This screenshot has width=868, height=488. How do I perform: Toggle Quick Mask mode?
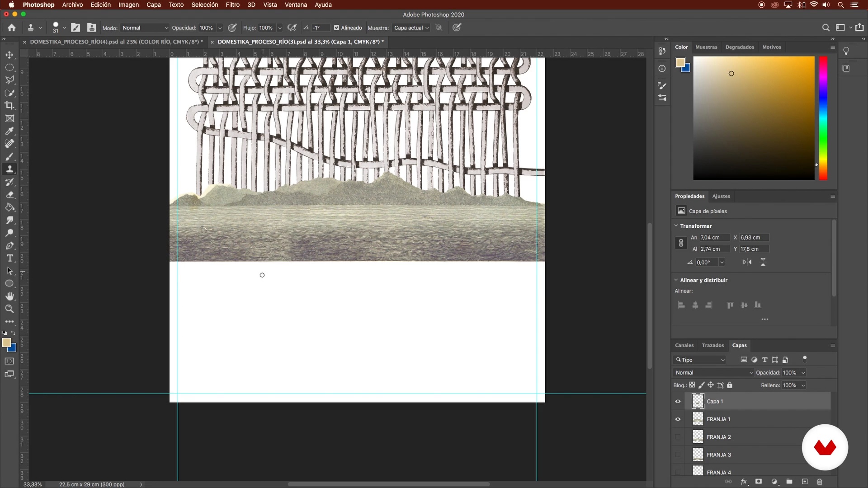click(x=9, y=361)
